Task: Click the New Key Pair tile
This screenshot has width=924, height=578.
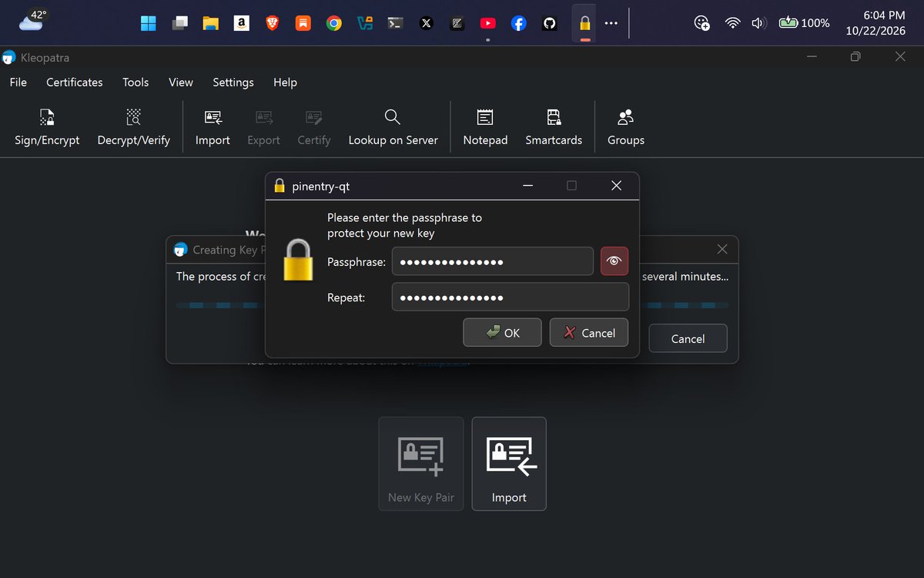Action: coord(420,464)
